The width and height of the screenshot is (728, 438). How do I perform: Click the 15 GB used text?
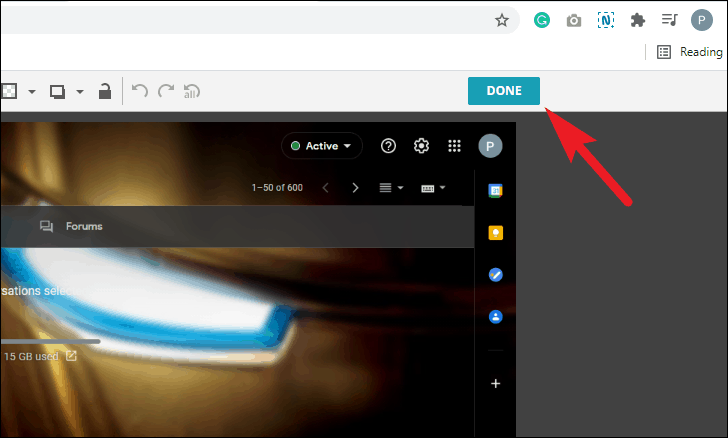pyautogui.click(x=31, y=357)
